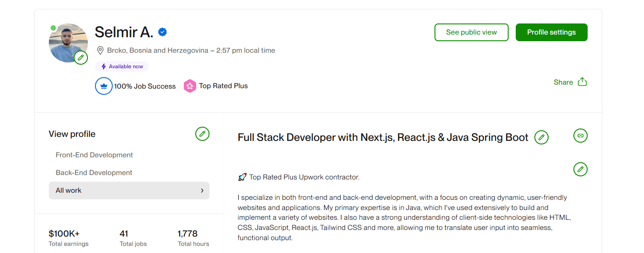Click the Selmir A. name heading

tap(124, 32)
